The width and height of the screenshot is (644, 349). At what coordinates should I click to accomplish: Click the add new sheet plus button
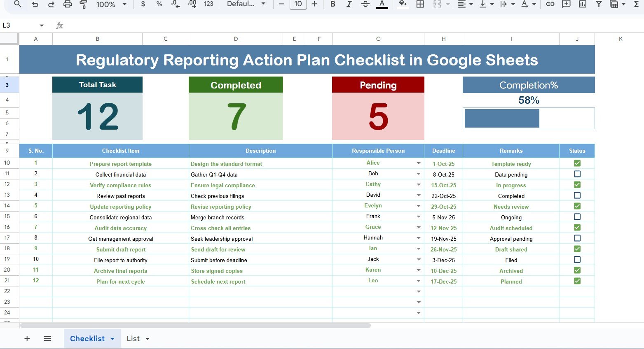pyautogui.click(x=27, y=339)
